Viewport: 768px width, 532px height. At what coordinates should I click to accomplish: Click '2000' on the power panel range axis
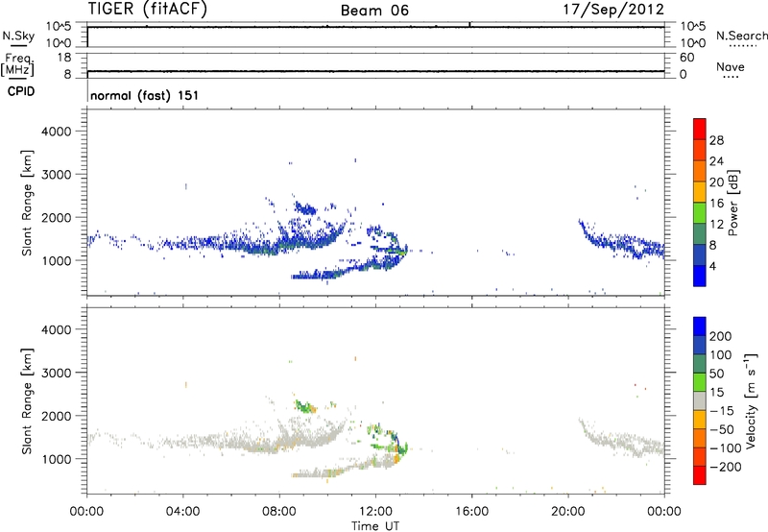[57, 217]
